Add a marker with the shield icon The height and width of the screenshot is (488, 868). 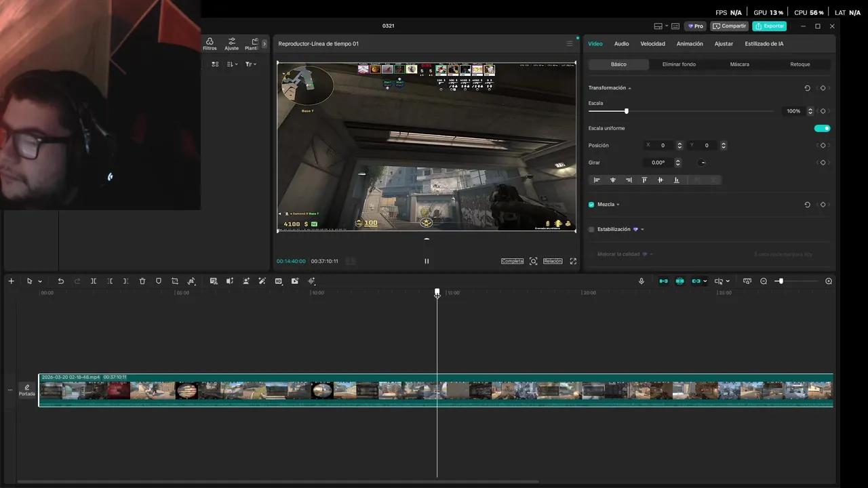(x=159, y=281)
